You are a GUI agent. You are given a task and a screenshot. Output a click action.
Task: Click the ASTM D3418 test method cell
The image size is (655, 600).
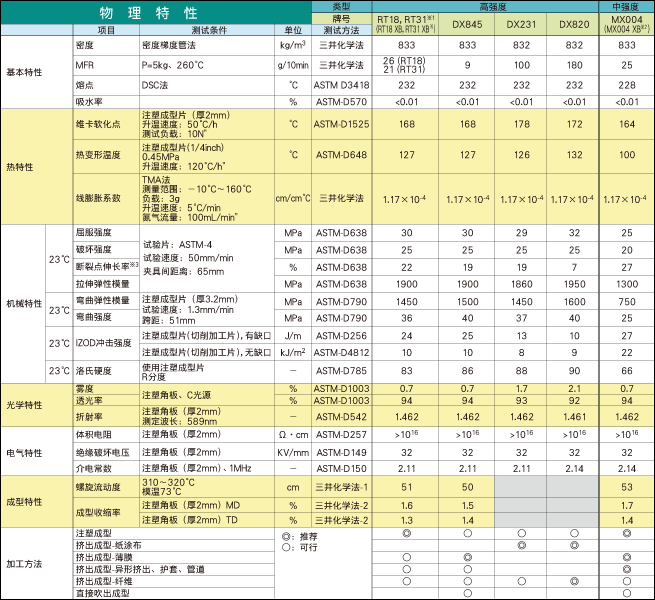341,85
